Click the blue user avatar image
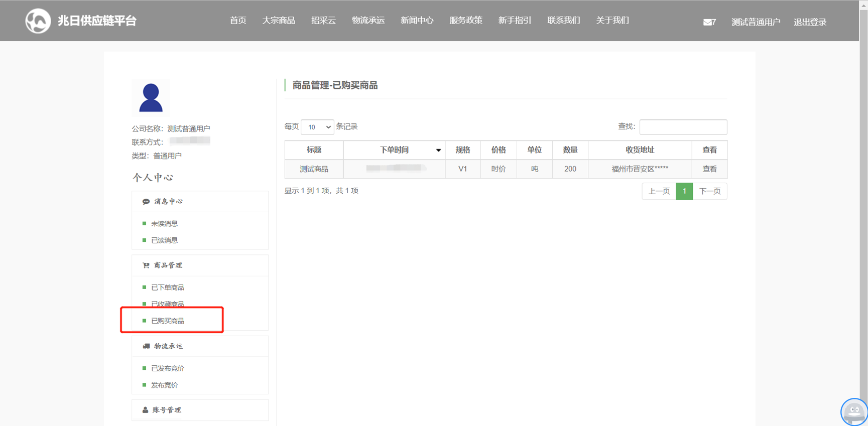 coord(151,97)
